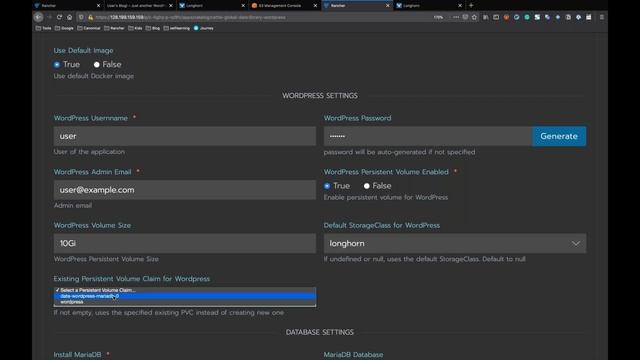Open the Default StorageClass longhorn dropdown
Image resolution: width=640 pixels, height=360 pixels.
[x=455, y=243]
